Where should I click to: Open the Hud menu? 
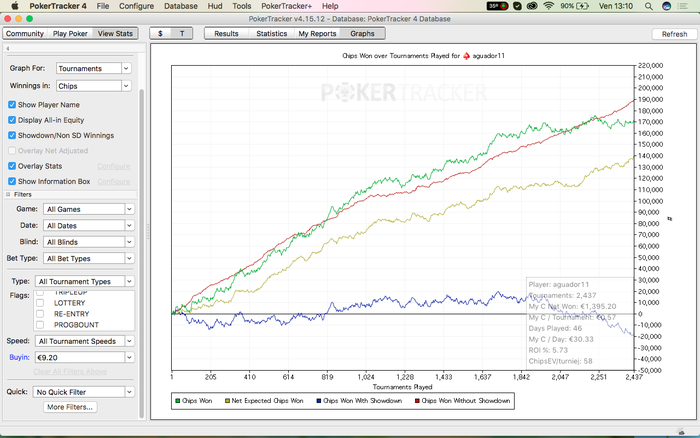pyautogui.click(x=215, y=6)
